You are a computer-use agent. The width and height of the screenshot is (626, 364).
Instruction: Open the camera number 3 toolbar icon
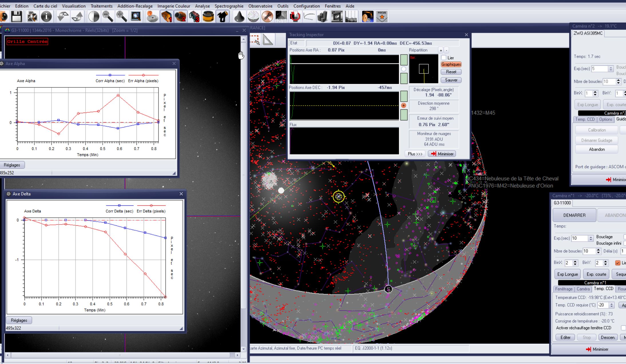tap(194, 17)
